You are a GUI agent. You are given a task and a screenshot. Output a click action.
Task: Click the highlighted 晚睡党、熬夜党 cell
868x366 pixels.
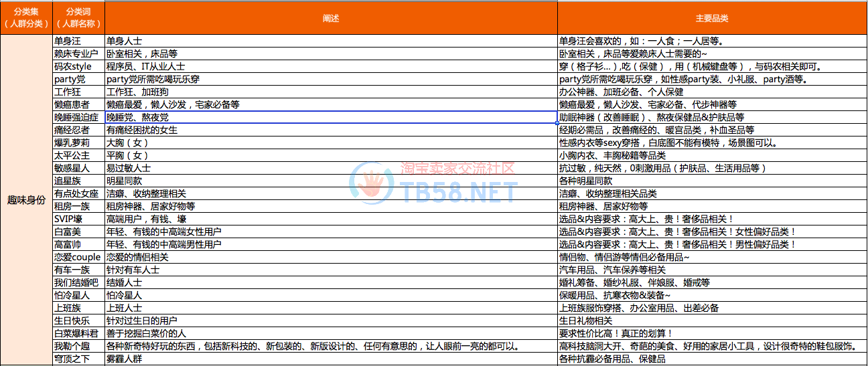331,117
